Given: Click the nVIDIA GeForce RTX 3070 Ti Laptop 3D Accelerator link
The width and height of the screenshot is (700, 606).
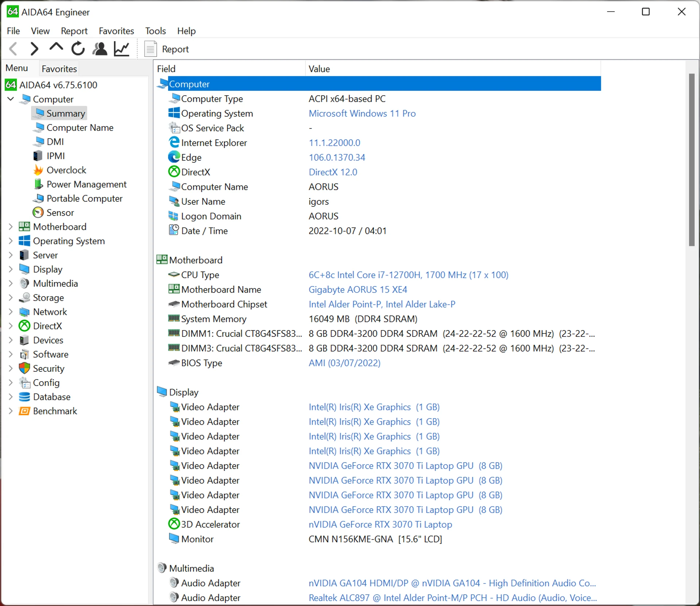Looking at the screenshot, I should (380, 524).
